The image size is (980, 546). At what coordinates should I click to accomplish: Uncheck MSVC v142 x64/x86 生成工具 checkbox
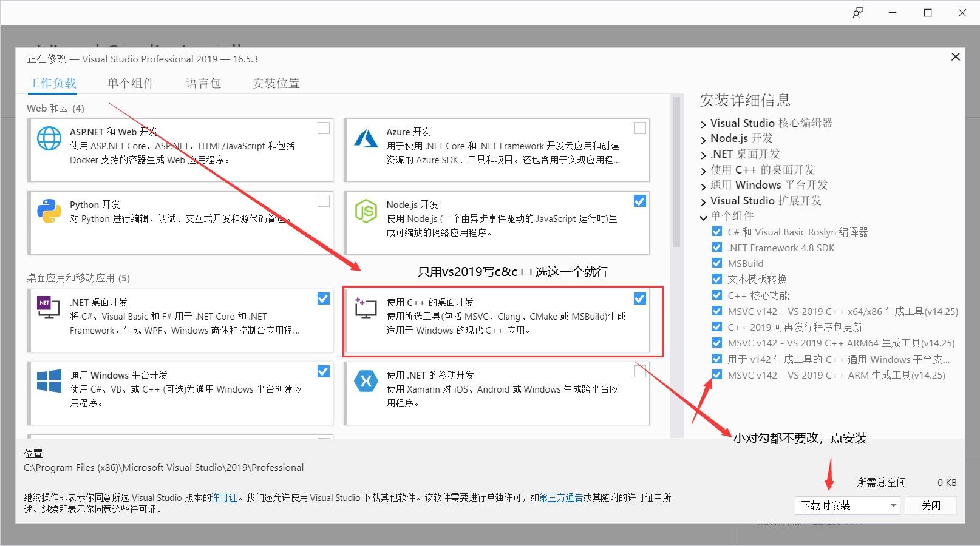pos(717,311)
